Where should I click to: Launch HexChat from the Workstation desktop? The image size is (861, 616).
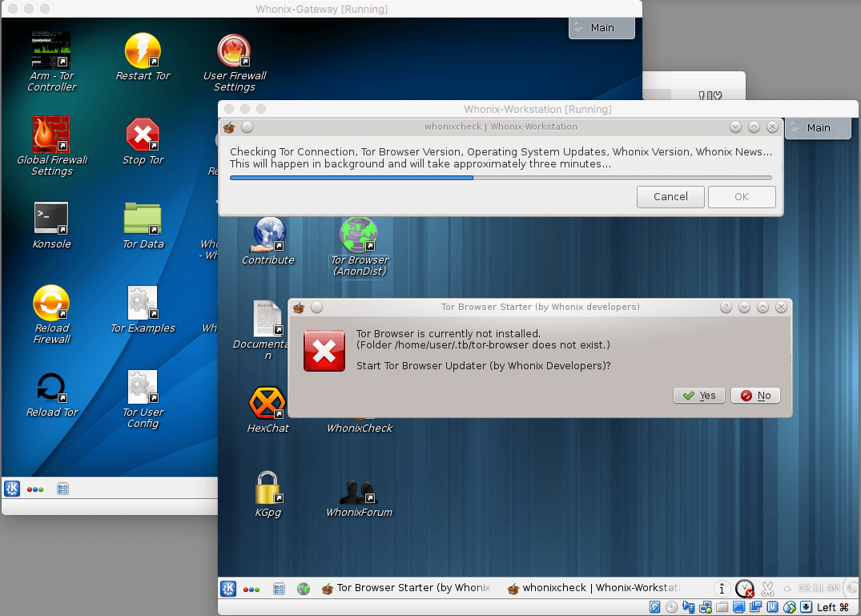pyautogui.click(x=268, y=409)
